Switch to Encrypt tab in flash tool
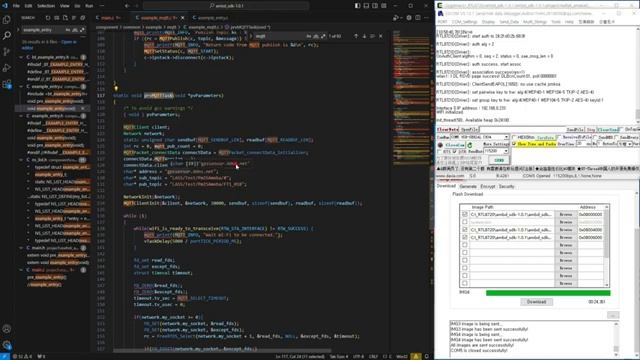 tap(488, 187)
